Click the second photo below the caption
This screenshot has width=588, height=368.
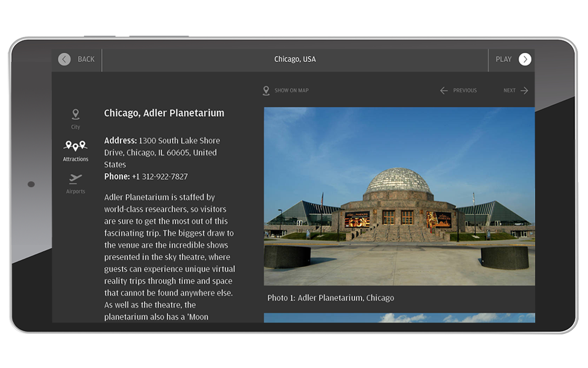click(x=399, y=318)
